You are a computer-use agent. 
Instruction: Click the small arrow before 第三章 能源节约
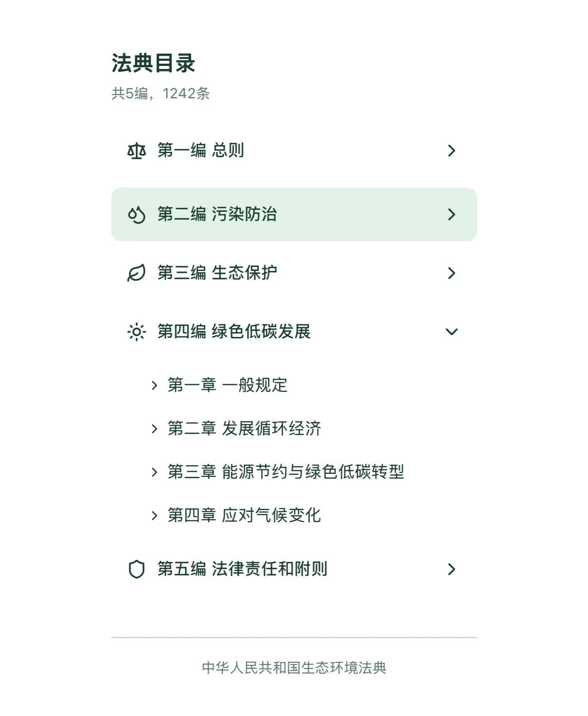[x=154, y=472]
